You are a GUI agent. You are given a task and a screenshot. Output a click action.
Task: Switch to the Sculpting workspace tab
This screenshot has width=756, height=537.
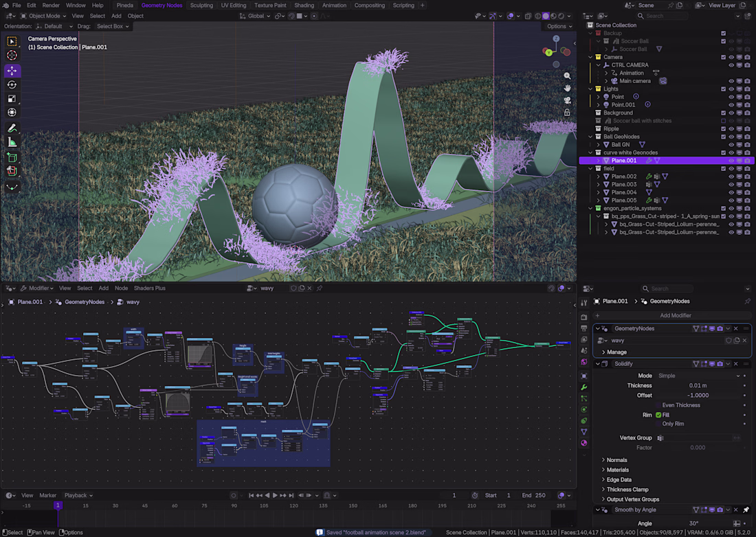coord(201,5)
